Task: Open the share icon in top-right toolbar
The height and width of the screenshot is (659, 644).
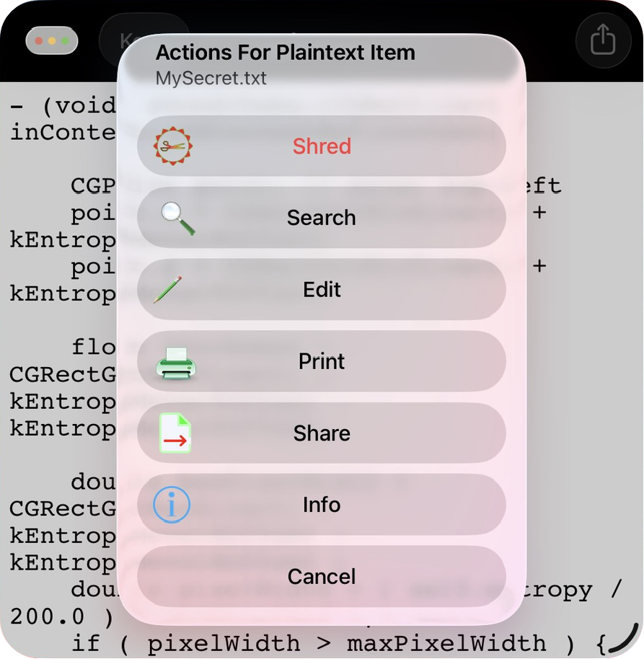Action: 603,40
